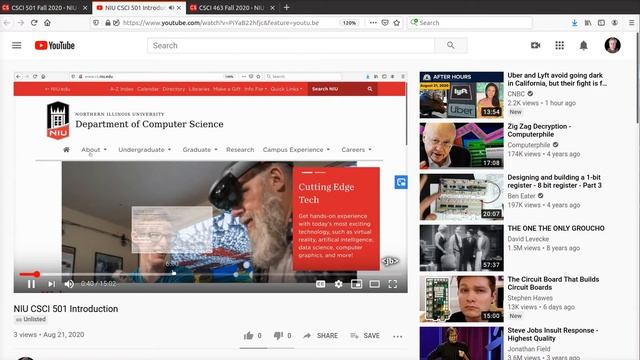The image size is (640, 360).
Task: Open Steve Jobs Insult Response video
Action: coord(553,334)
